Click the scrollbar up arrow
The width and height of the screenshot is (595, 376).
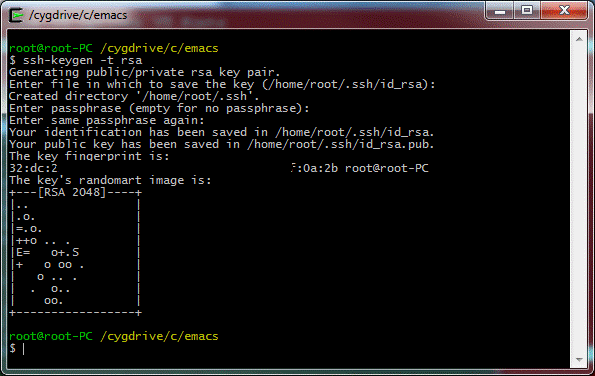coord(579,39)
